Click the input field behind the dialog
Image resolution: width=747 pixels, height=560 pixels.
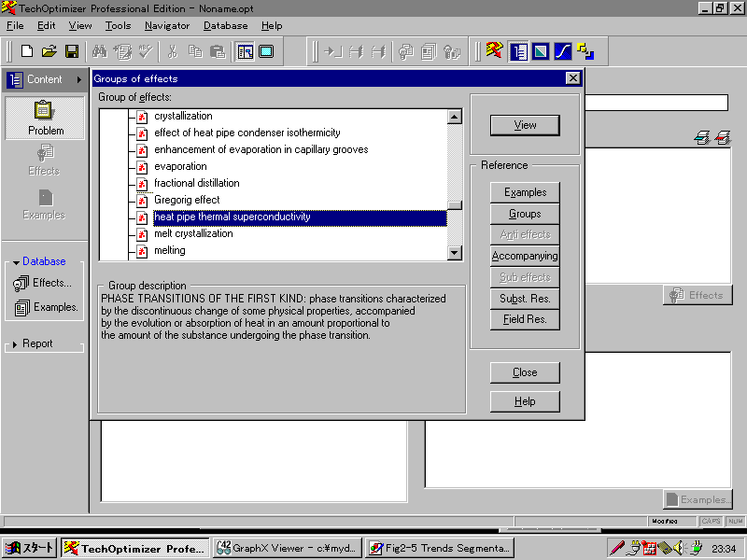tap(656, 103)
